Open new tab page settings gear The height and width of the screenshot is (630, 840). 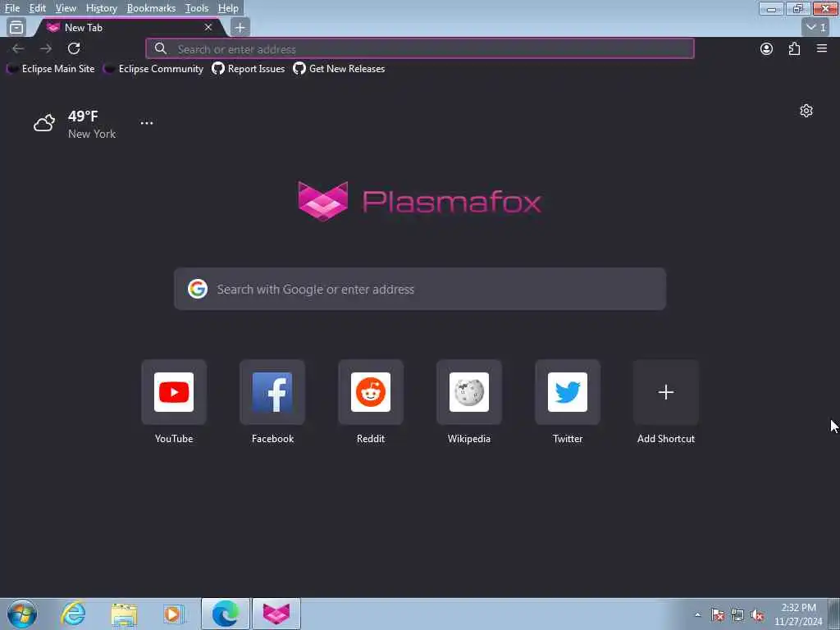tap(806, 111)
